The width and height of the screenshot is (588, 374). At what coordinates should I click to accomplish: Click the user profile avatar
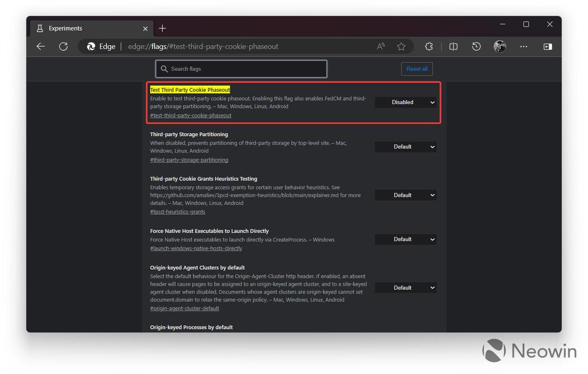[500, 46]
